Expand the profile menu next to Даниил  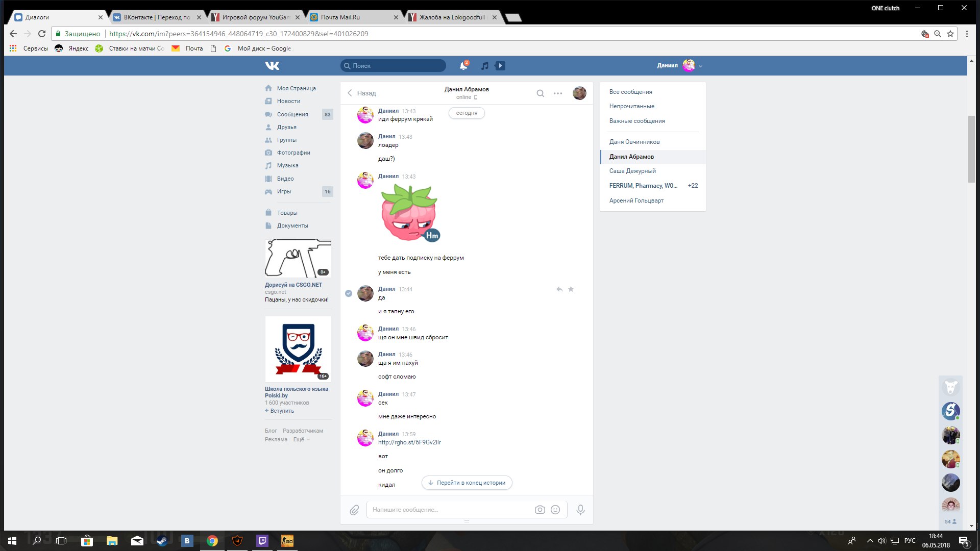click(700, 66)
